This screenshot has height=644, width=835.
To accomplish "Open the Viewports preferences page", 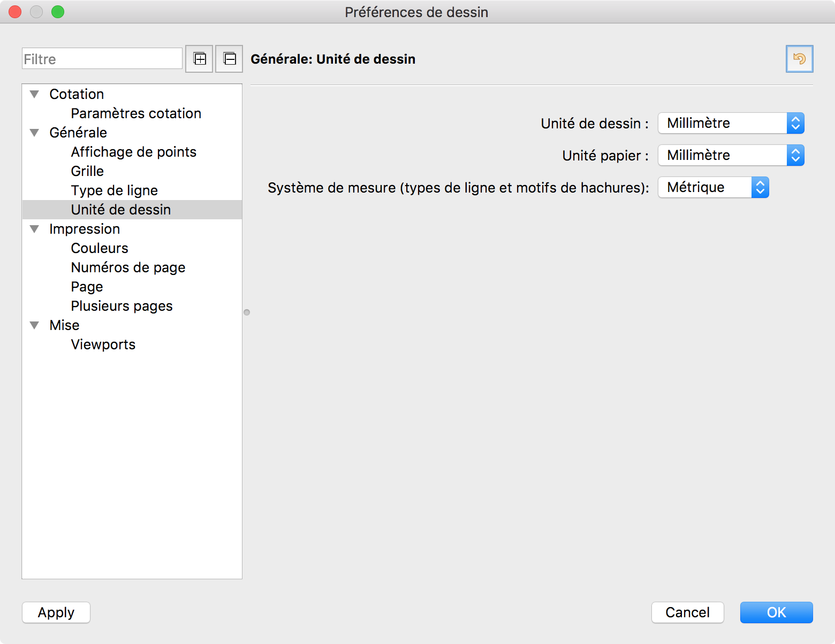I will coord(103,344).
